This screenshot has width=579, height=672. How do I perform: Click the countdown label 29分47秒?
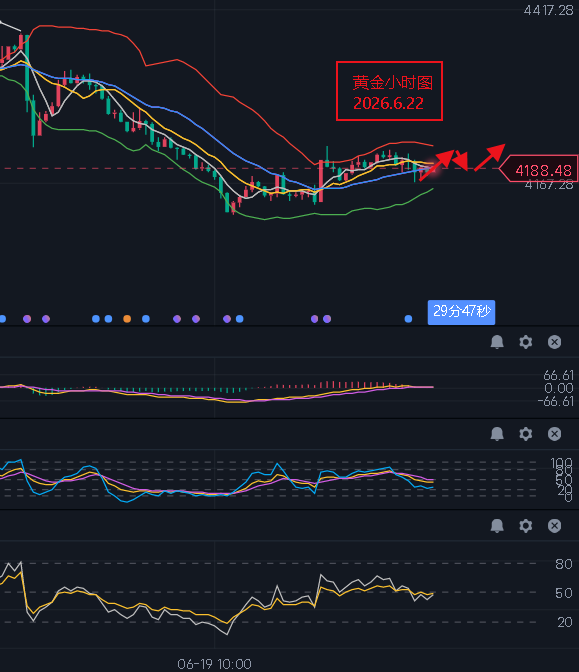(462, 312)
